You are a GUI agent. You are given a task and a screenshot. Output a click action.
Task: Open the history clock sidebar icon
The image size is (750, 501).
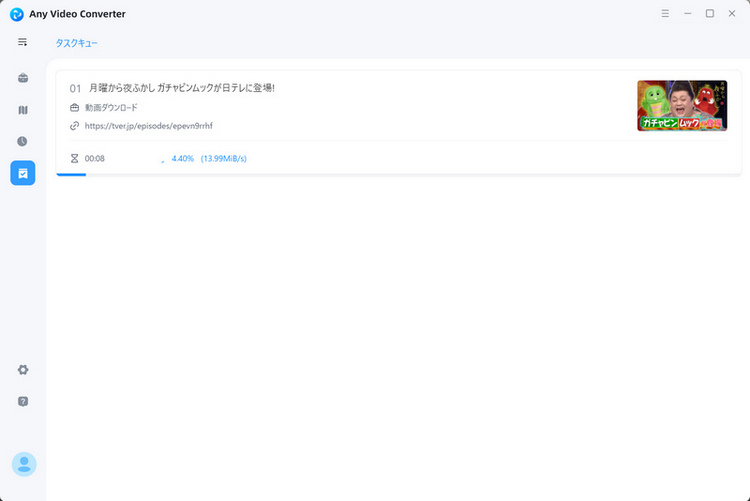(x=22, y=141)
